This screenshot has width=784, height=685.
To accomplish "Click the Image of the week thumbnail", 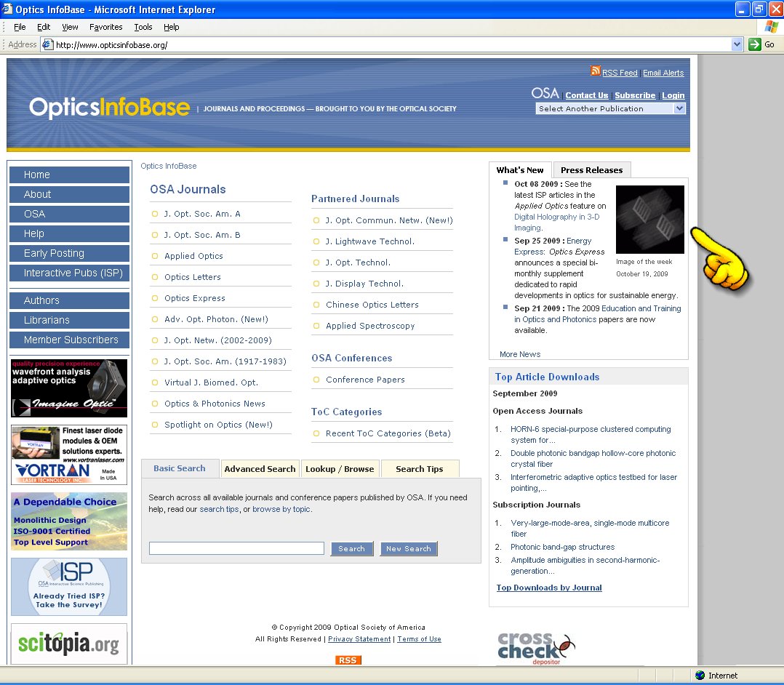I will pyautogui.click(x=649, y=220).
